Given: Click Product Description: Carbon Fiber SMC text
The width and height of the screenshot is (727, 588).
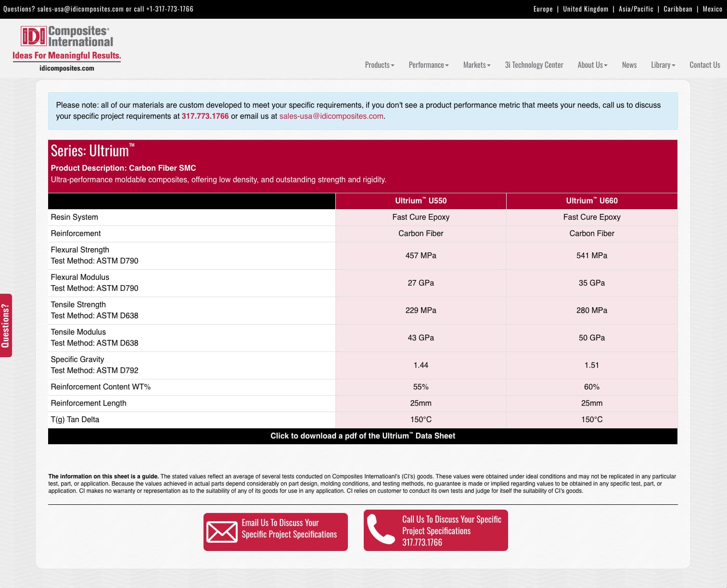Looking at the screenshot, I should point(123,168).
